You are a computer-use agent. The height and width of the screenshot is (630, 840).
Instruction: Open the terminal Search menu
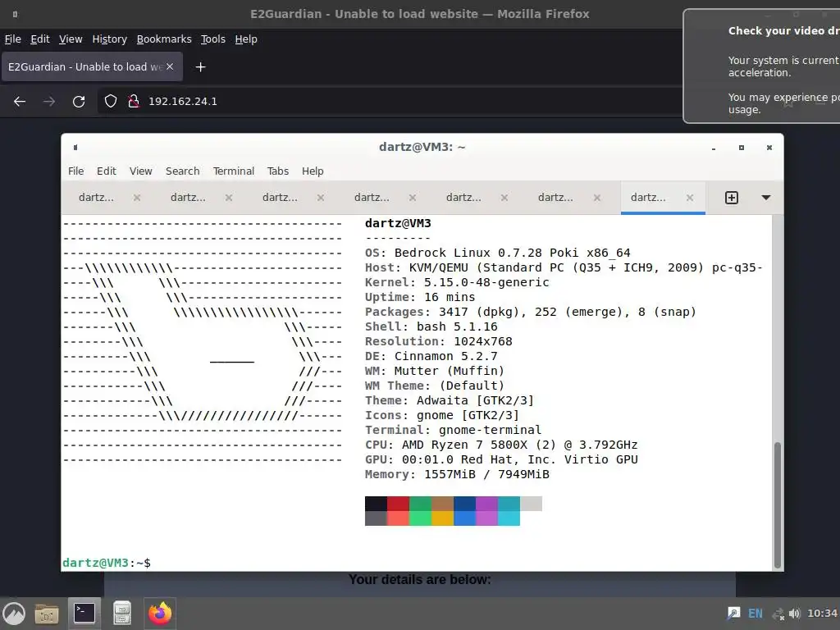coord(182,171)
